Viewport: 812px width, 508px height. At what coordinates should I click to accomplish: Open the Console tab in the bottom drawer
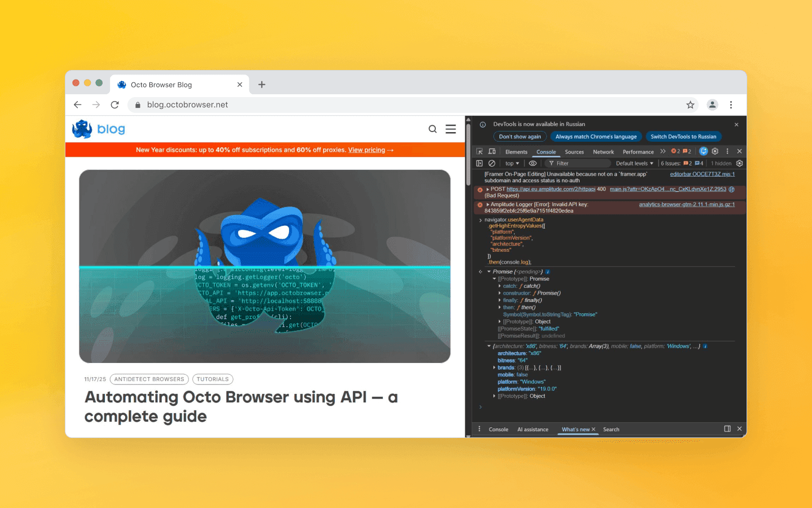click(x=498, y=430)
